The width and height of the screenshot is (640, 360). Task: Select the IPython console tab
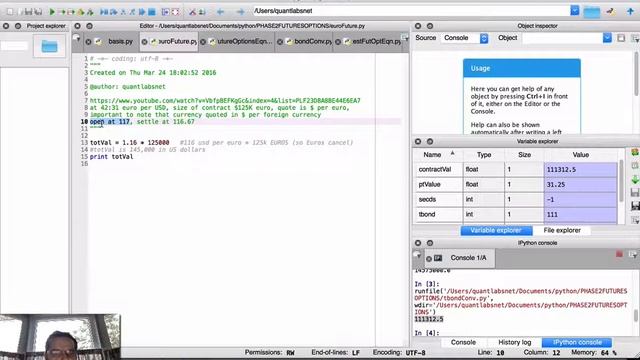(x=577, y=342)
